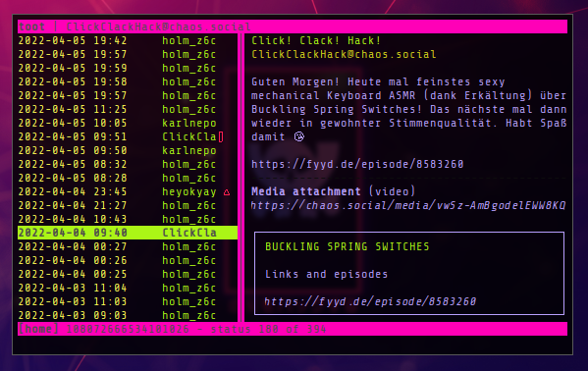Click the "toot" app name in the header bar
Screen dimensions: 588x371
click(x=31, y=27)
